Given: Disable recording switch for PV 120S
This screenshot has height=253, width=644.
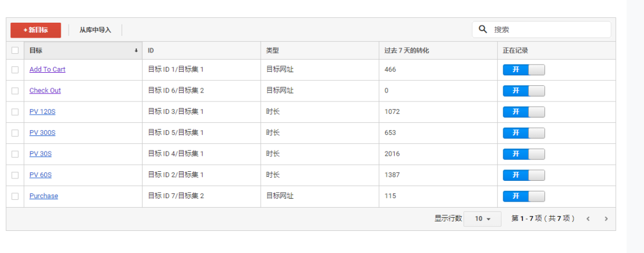Looking at the screenshot, I should pyautogui.click(x=524, y=112).
